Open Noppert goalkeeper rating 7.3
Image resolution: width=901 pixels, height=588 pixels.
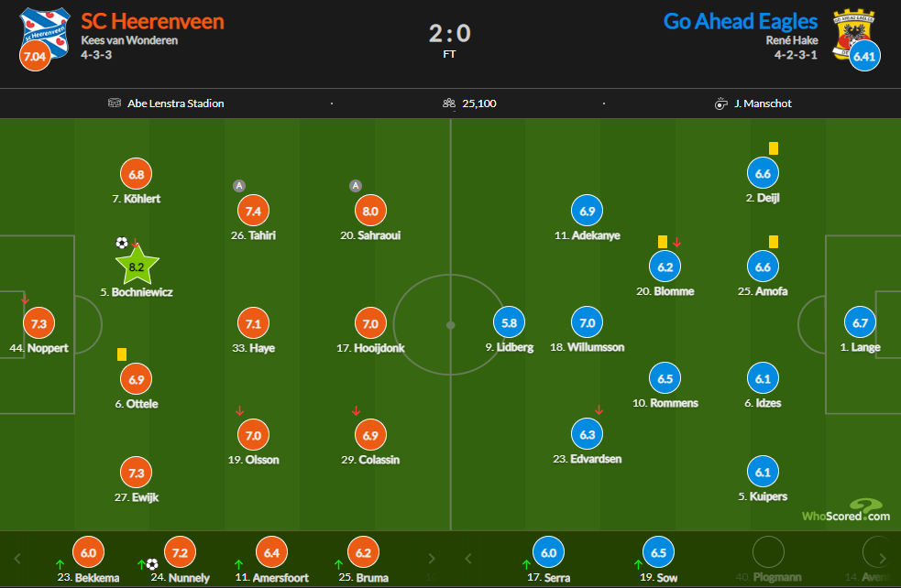pyautogui.click(x=38, y=323)
